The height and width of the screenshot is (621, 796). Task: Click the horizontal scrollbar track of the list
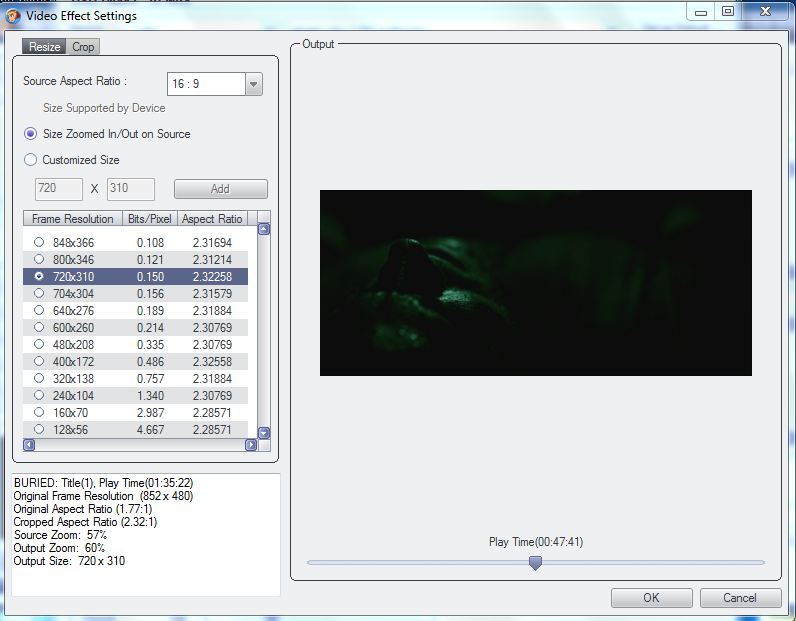click(x=140, y=445)
